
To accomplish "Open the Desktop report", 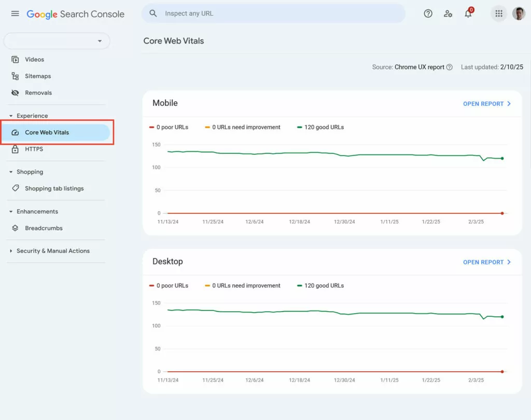I will [486, 262].
